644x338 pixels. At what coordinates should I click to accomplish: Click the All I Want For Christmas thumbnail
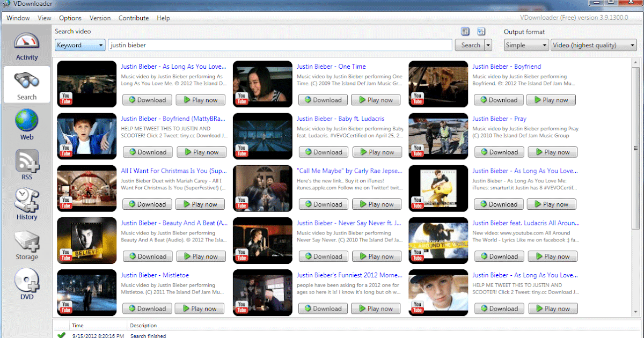pos(86,188)
